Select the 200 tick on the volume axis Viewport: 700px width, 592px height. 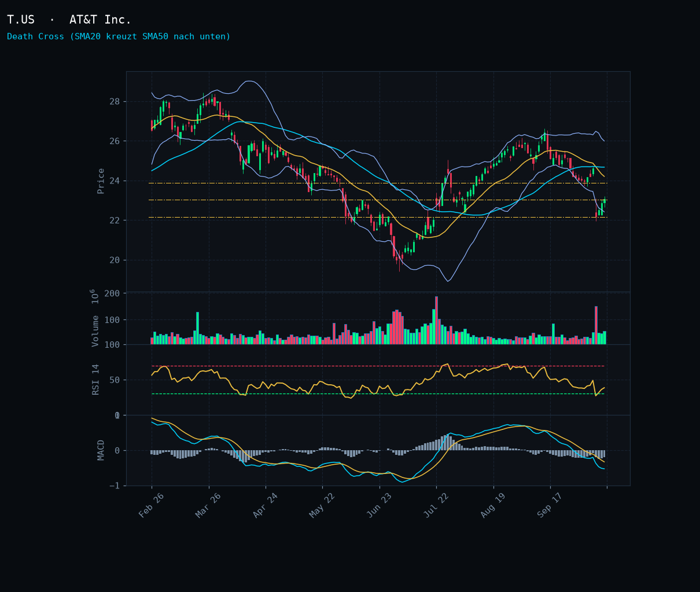[x=112, y=293]
